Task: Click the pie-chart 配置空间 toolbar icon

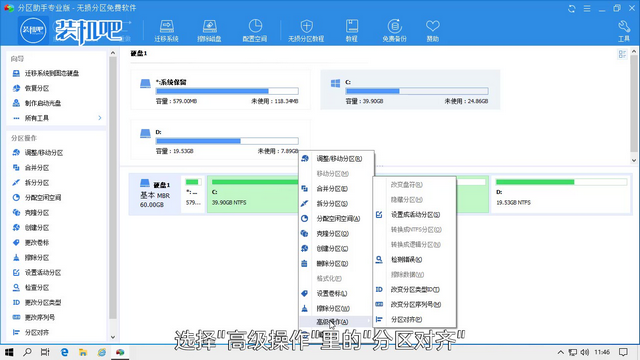Action: coord(255,31)
